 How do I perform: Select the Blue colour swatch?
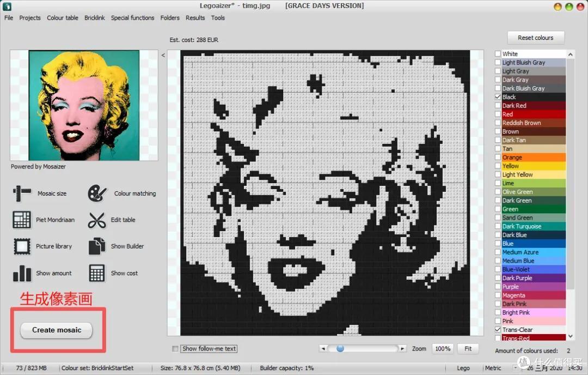click(534, 244)
